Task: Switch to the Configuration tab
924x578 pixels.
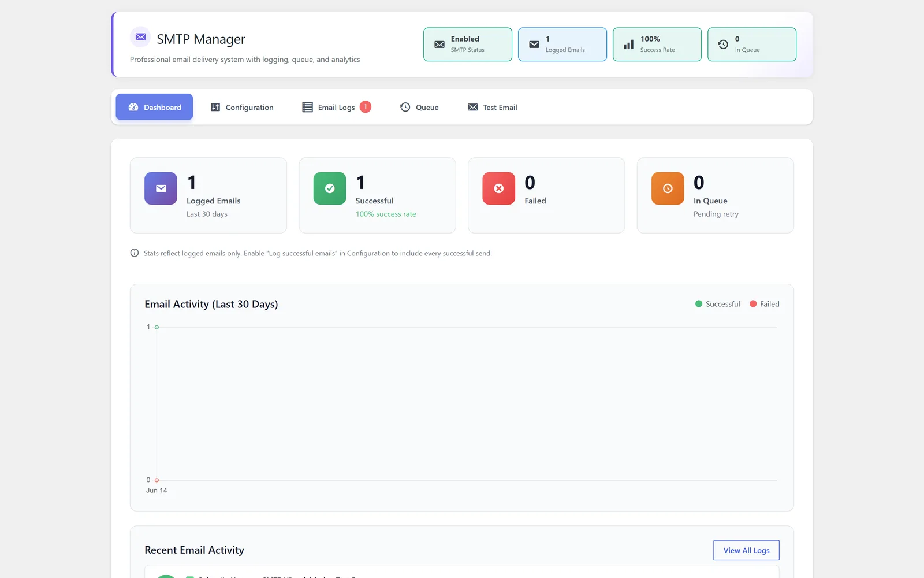Action: 242,107
